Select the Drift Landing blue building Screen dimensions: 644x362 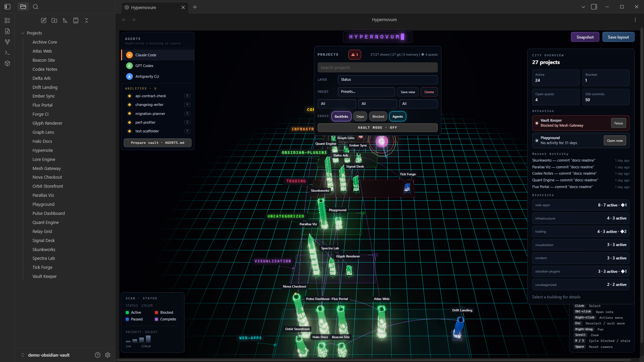coord(458,328)
